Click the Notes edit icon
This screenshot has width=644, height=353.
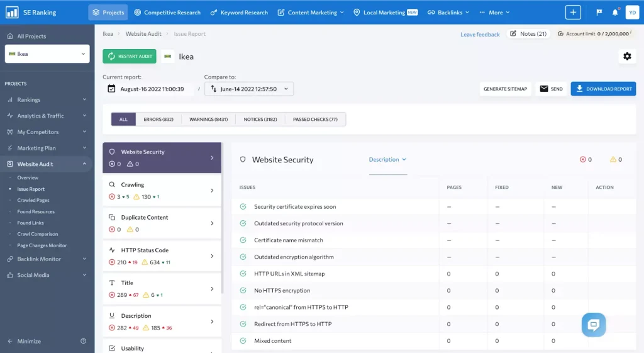[513, 34]
